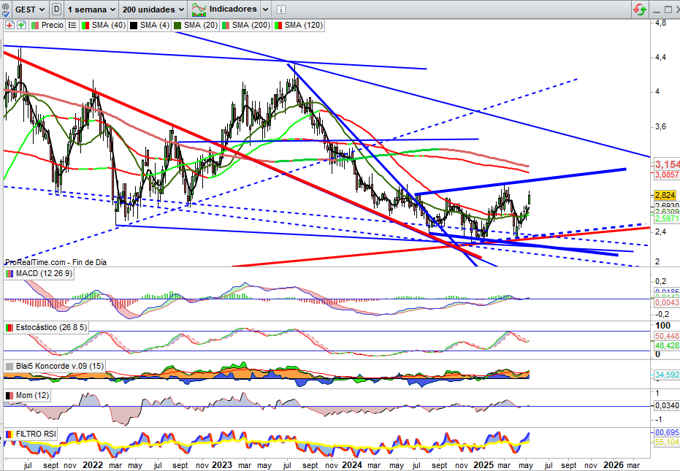Click the black SMA (4) swatch

point(134,26)
